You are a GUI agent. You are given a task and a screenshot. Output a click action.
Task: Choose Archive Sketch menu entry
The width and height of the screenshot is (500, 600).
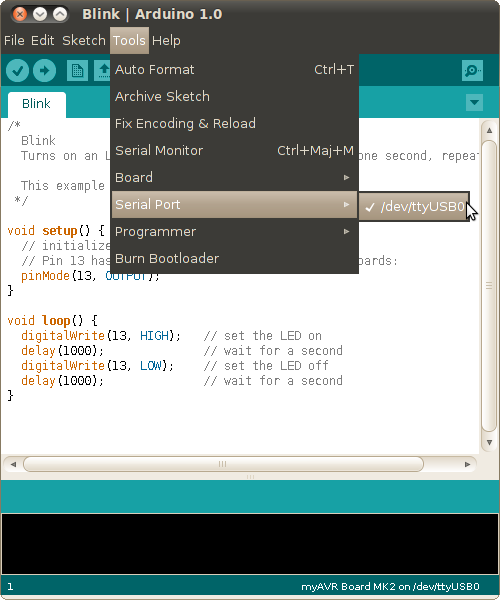(x=235, y=96)
